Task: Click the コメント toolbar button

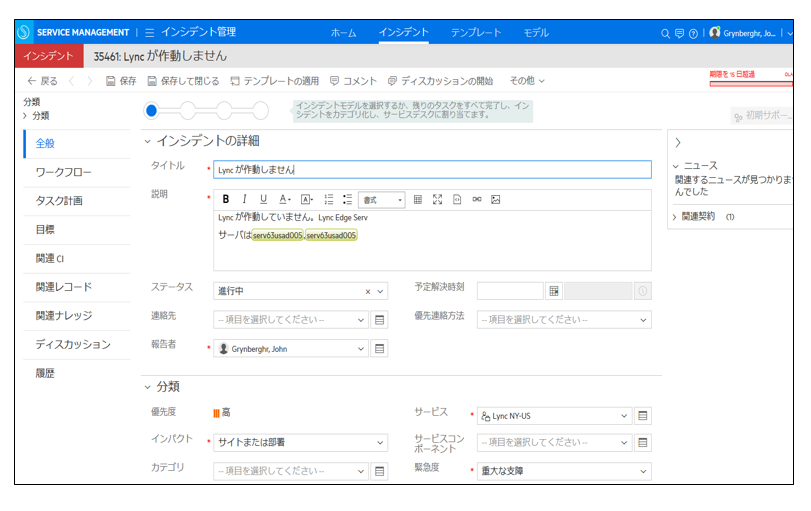Action: [x=353, y=80]
